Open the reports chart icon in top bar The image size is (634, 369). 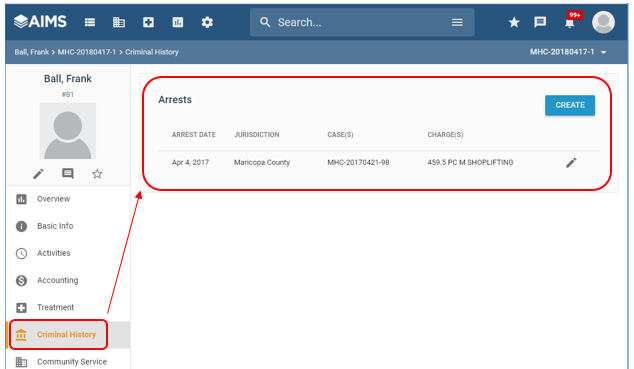coord(178,22)
